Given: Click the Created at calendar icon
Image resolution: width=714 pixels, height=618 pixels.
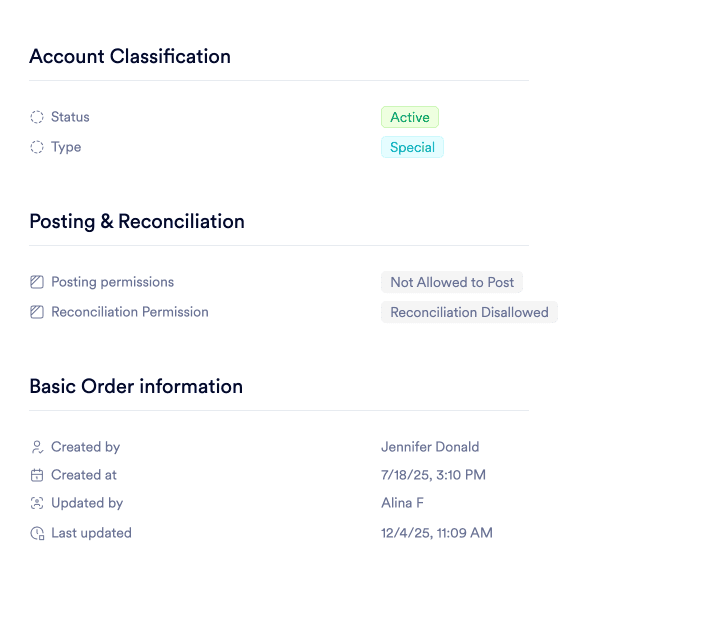Looking at the screenshot, I should click(x=37, y=475).
